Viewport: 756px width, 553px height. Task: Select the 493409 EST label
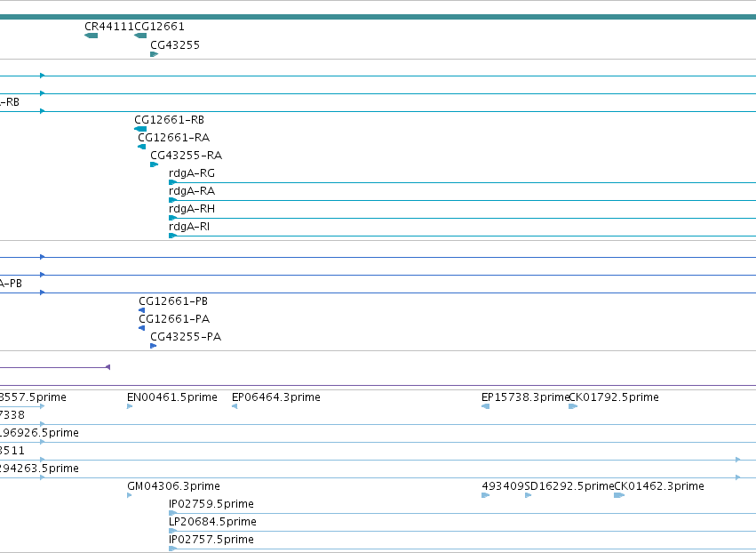point(504,486)
